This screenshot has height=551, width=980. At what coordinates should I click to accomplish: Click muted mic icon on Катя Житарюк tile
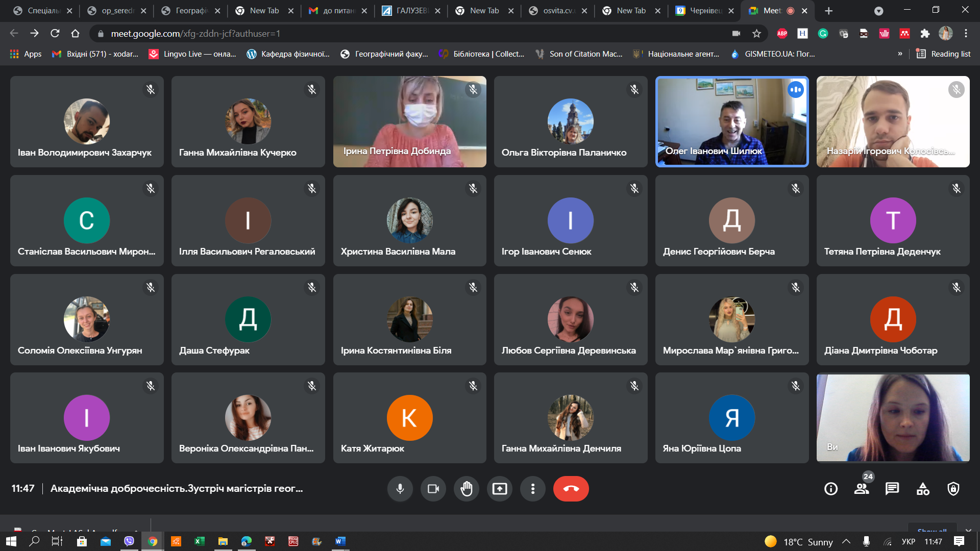pos(473,386)
